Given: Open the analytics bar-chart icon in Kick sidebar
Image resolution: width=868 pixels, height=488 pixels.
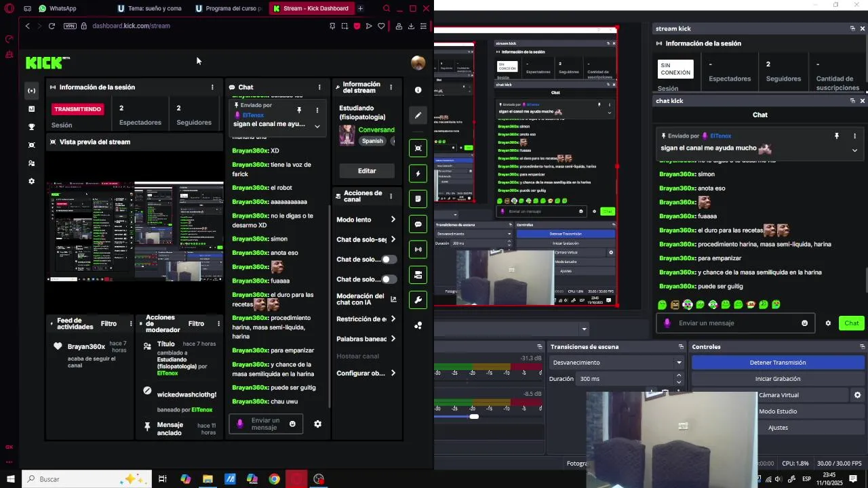Looking at the screenshot, I should [x=31, y=108].
